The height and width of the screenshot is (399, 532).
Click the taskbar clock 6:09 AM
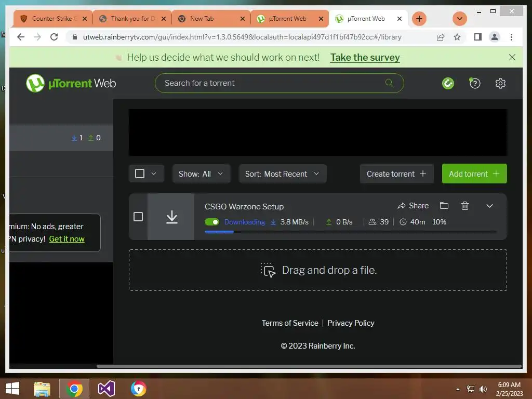click(x=509, y=385)
